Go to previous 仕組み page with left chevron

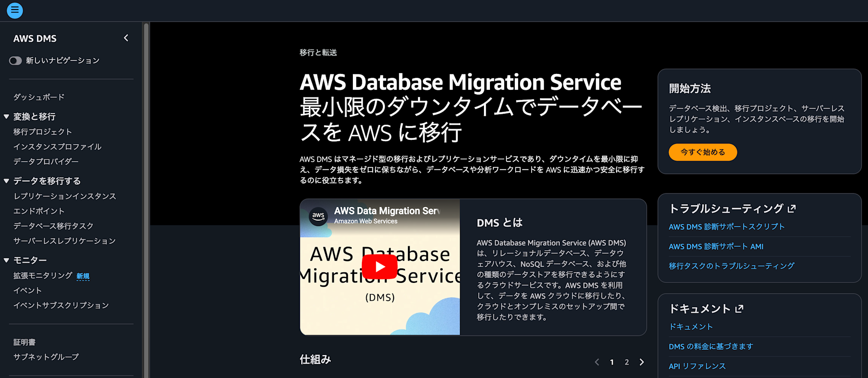coord(597,362)
